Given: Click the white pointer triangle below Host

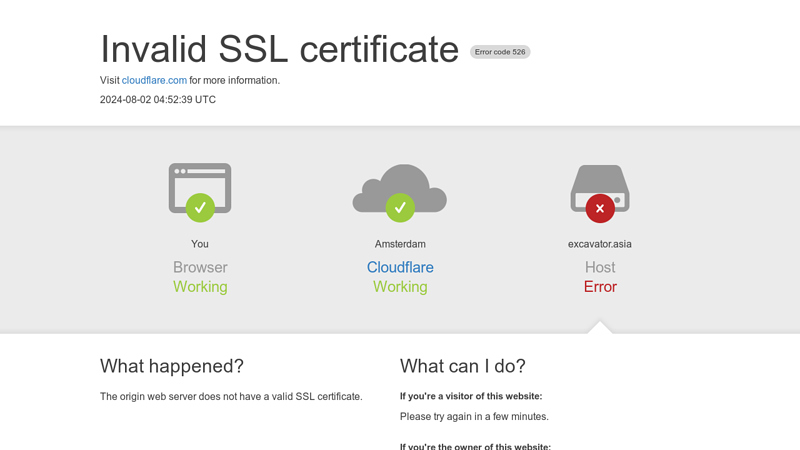Looking at the screenshot, I should (x=600, y=327).
